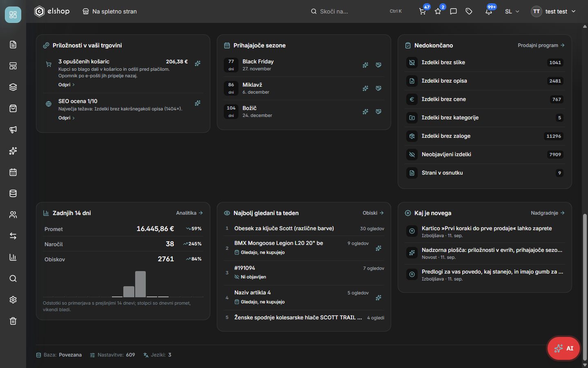The width and height of the screenshot is (588, 368).
Task: Open the transfer arrows icon in sidebar
Action: [x=13, y=236]
